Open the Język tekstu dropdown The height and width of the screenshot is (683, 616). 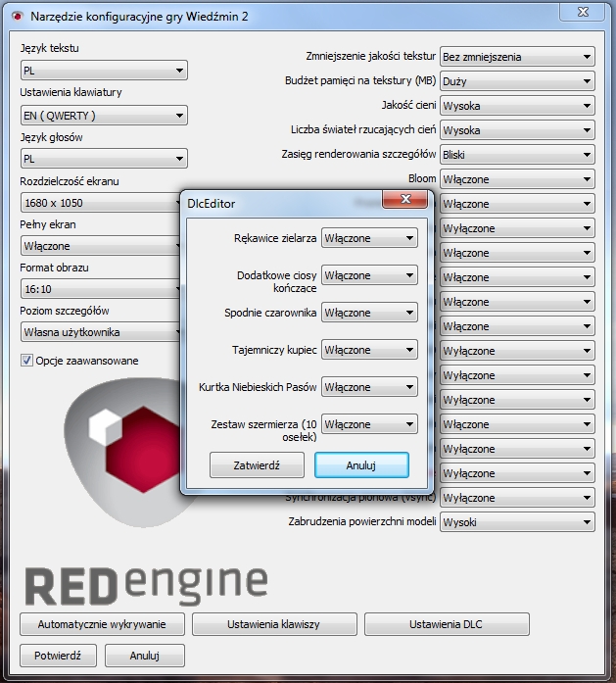104,71
